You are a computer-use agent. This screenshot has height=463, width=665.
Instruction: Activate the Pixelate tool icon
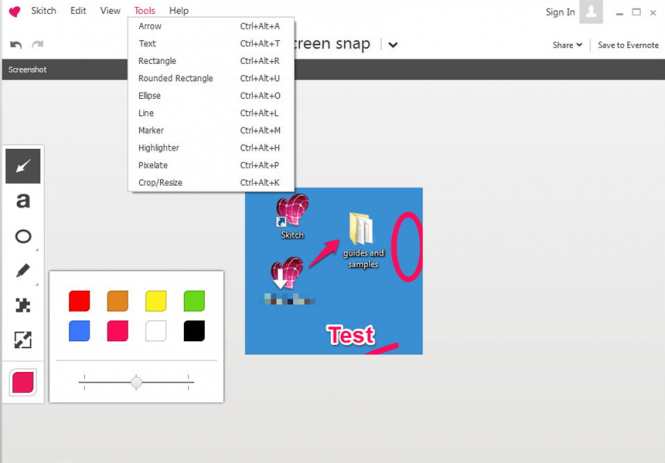(23, 305)
